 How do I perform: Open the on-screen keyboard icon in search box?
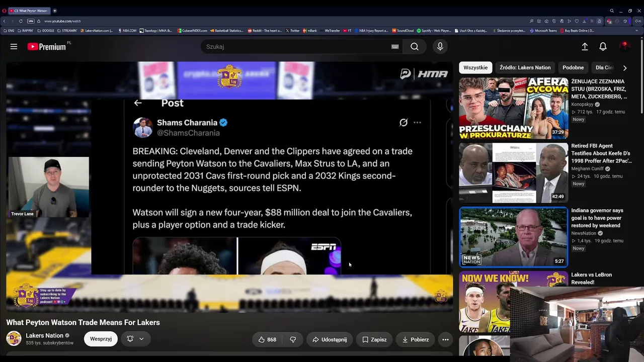coord(395,47)
